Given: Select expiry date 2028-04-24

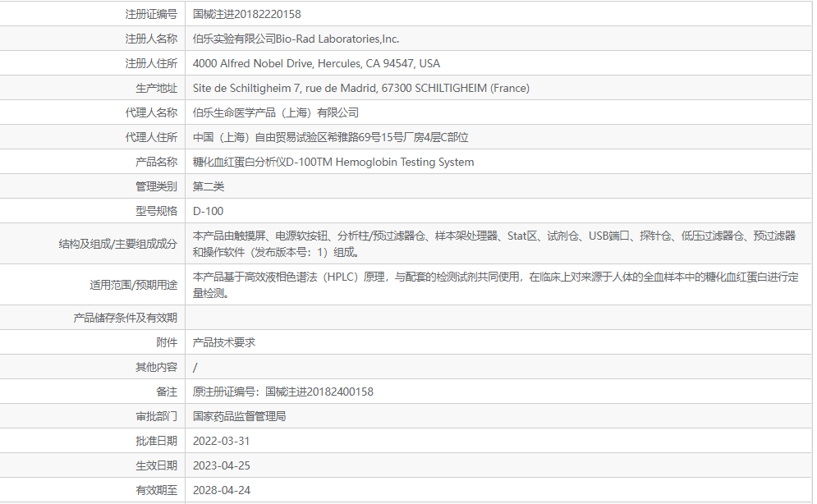Looking at the screenshot, I should coord(222,490).
